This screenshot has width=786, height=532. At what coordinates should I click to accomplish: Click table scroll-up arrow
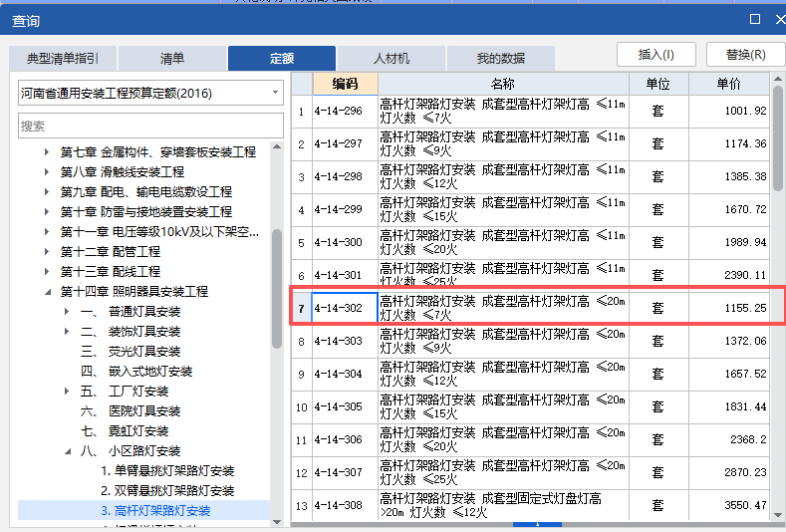(777, 80)
